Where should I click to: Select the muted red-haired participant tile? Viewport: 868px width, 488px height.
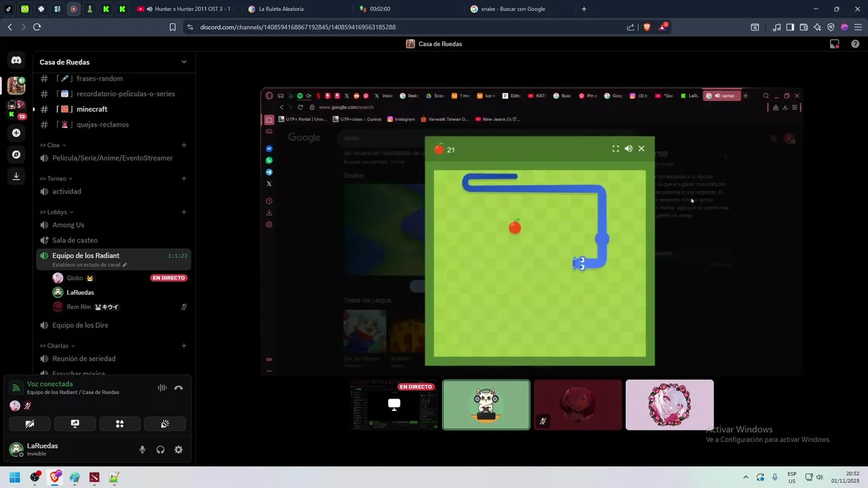[x=578, y=405]
